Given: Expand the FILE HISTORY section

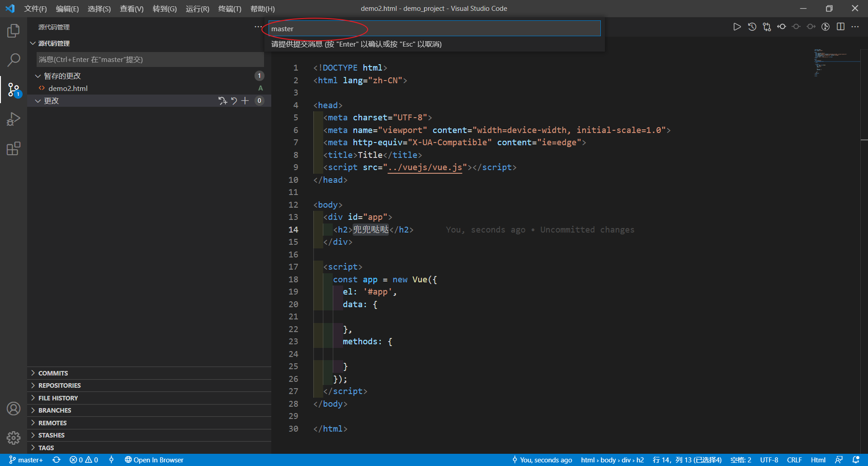Looking at the screenshot, I should point(149,398).
